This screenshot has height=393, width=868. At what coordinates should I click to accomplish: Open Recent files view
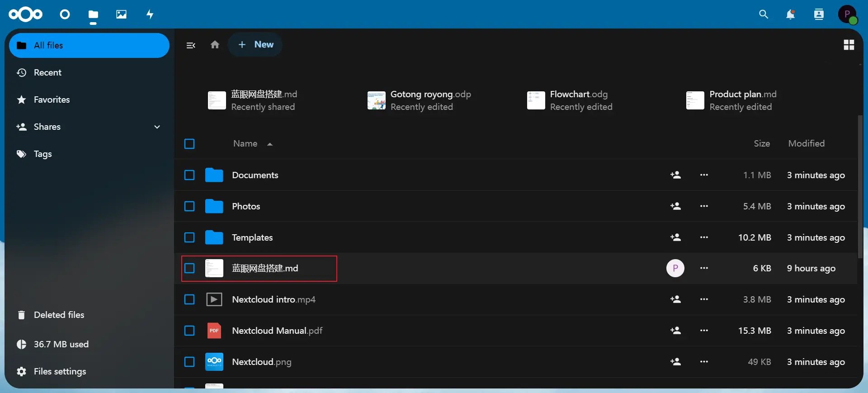[47, 73]
